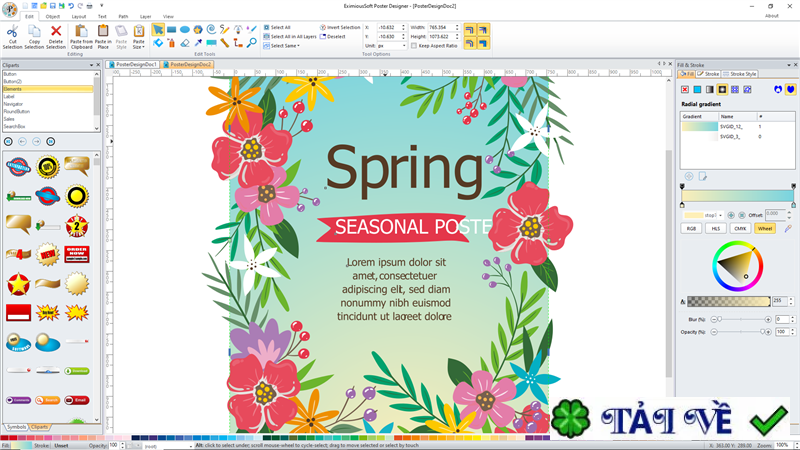Open the Object ribbon tab
Viewport: 800px width, 450px height.
(x=53, y=16)
